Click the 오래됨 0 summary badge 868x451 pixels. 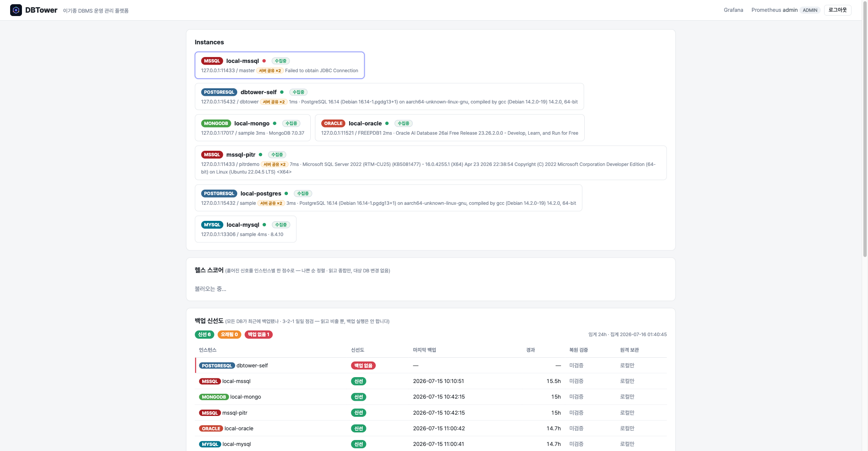click(x=230, y=334)
